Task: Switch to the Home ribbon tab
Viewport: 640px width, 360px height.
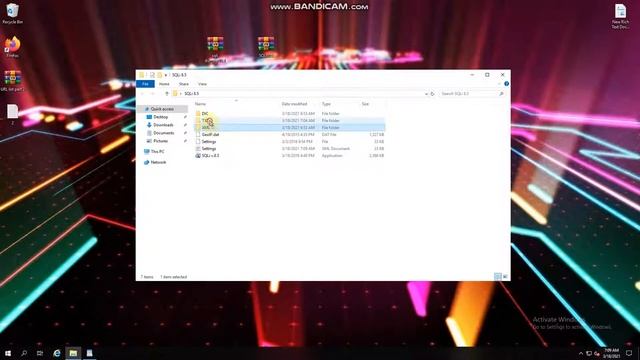Action: point(164,84)
